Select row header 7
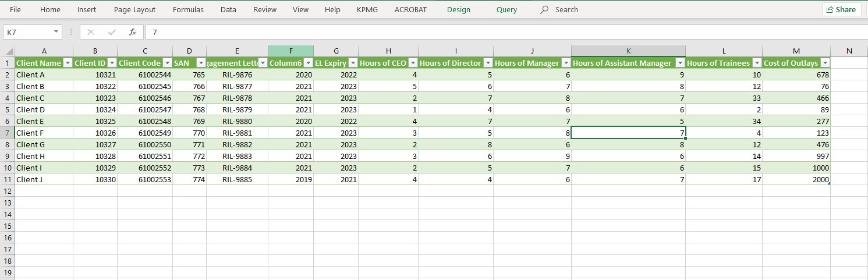Image resolution: width=868 pixels, height=280 pixels. [8, 133]
